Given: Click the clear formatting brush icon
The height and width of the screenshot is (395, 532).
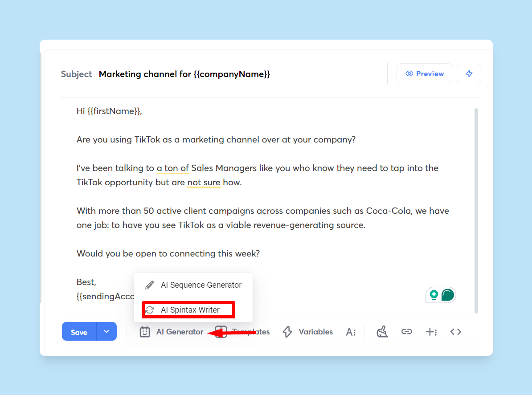Looking at the screenshot, I should click(x=382, y=332).
